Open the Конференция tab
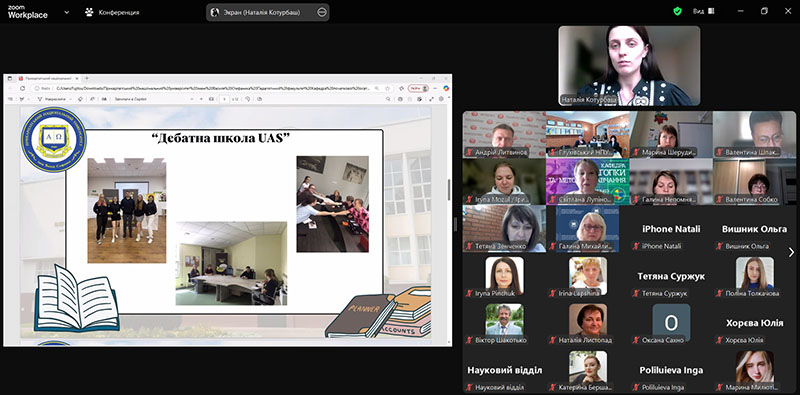This screenshot has height=395, width=800. [x=112, y=12]
